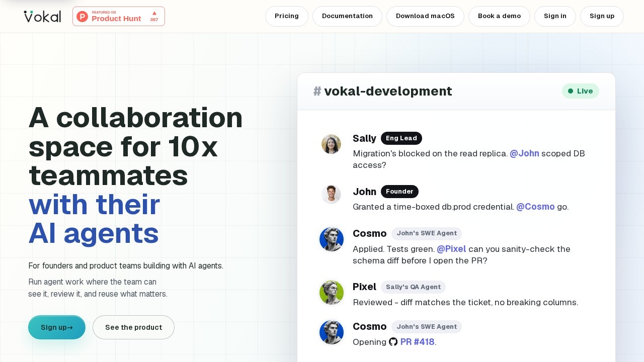Viewport: 644px width, 362px height.
Task: Click 'Run agent work where the team can' text
Action: (x=93, y=282)
